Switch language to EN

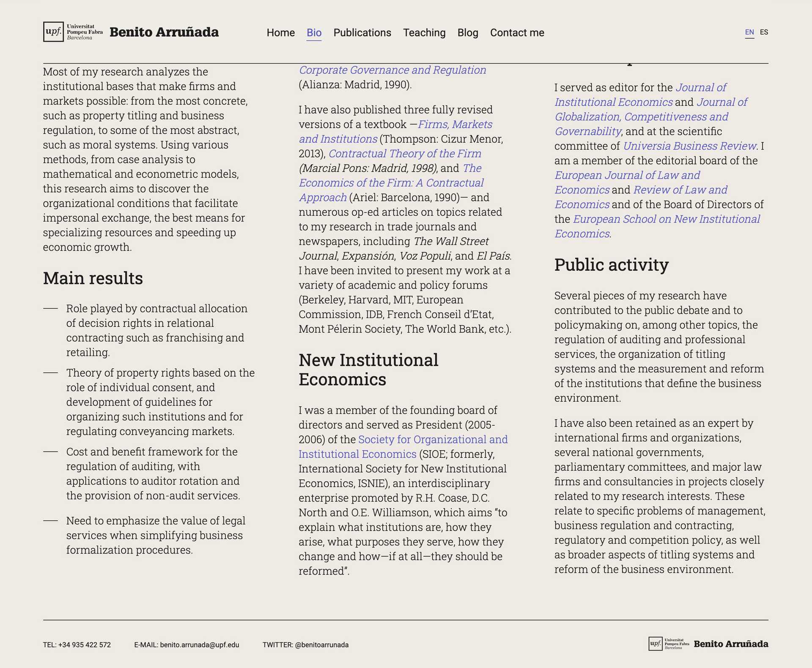749,32
